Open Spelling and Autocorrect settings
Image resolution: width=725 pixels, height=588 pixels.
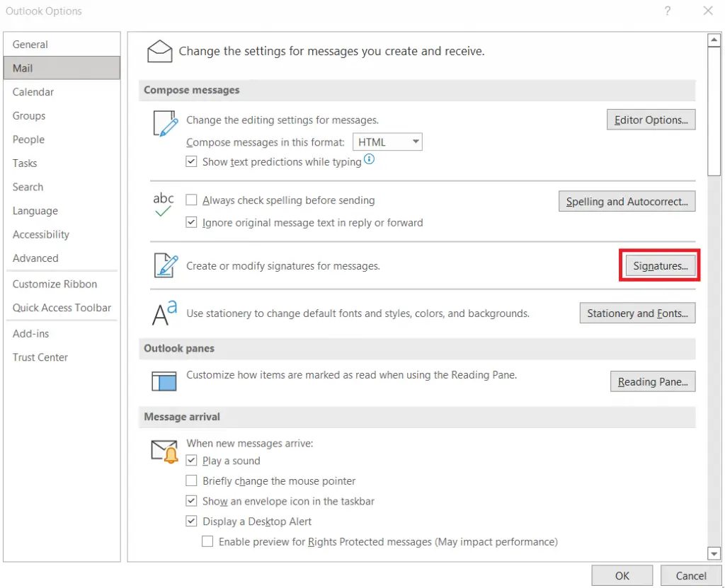point(627,201)
